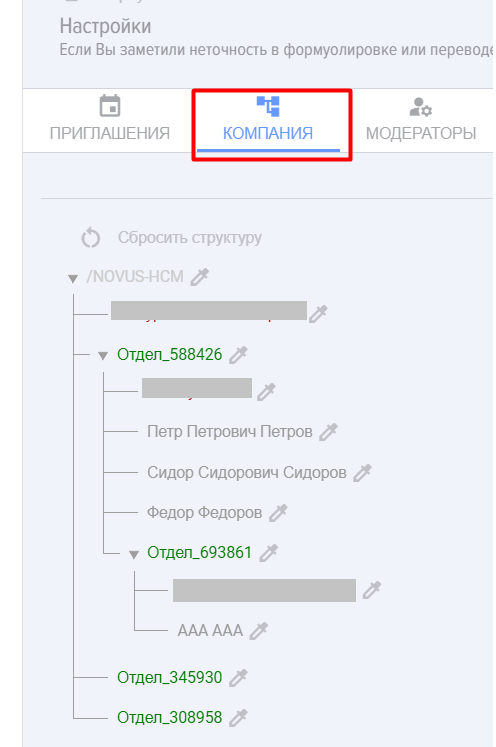Open the Приглашения tab
This screenshot has height=747, width=496.
[x=110, y=119]
